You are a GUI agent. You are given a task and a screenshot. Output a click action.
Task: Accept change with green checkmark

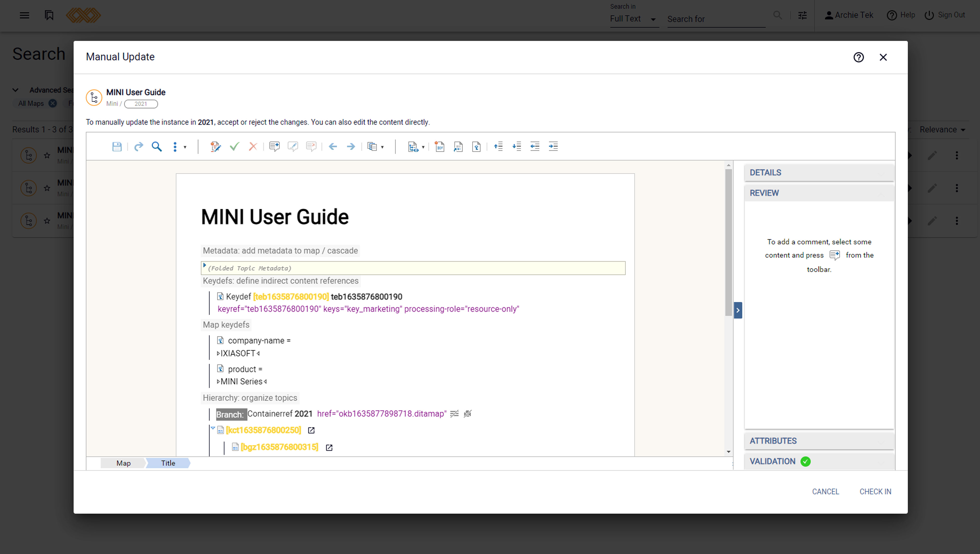pyautogui.click(x=234, y=147)
